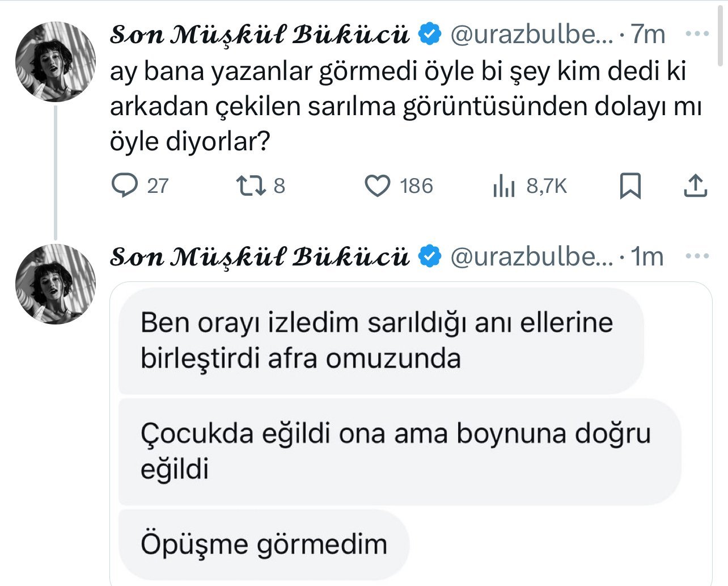This screenshot has width=728, height=586.
Task: Click the second tweet's verified badge
Action: (430, 256)
